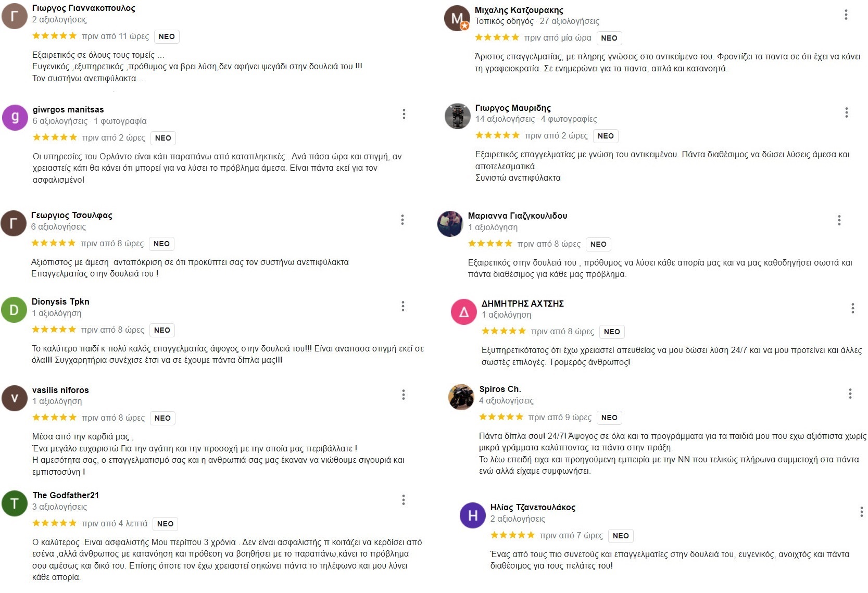
Task: Open three-dot menu for Γεωργιος Τσουλφας review
Action: (402, 220)
